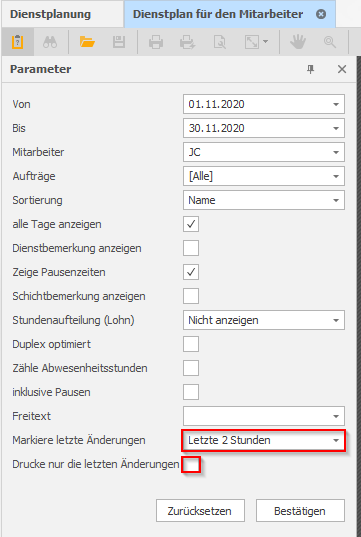Pin the Parameter panel
The width and height of the screenshot is (361, 537).
[x=310, y=70]
